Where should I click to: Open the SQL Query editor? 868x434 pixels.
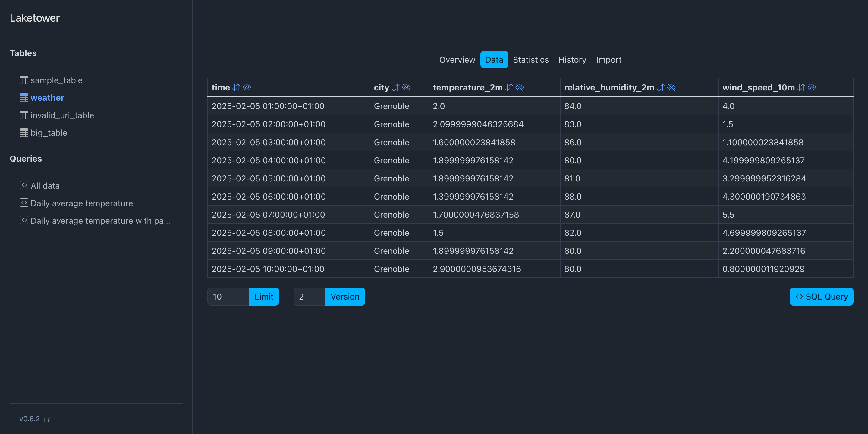point(821,297)
